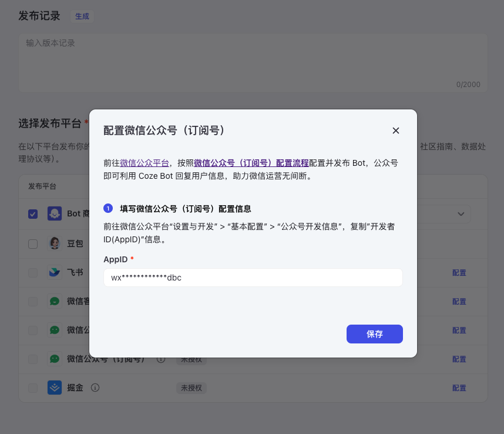Open the 微信公众平台 link
504x434 pixels.
click(x=145, y=163)
